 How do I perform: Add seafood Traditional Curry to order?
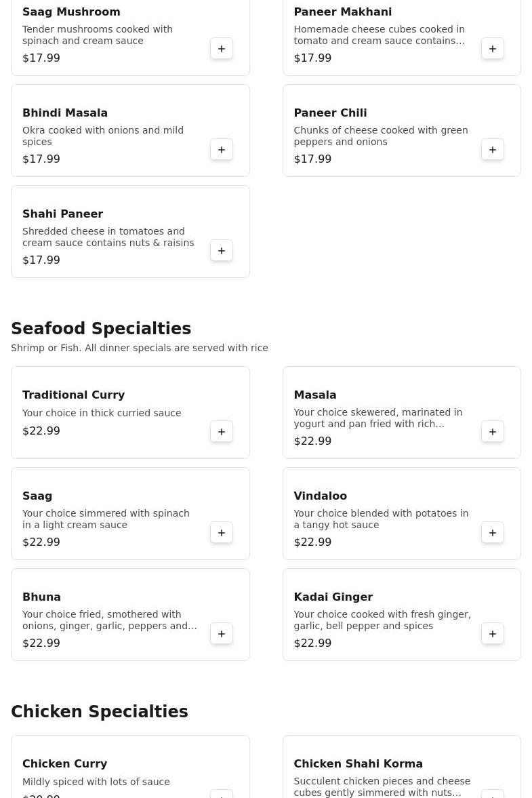click(x=222, y=432)
